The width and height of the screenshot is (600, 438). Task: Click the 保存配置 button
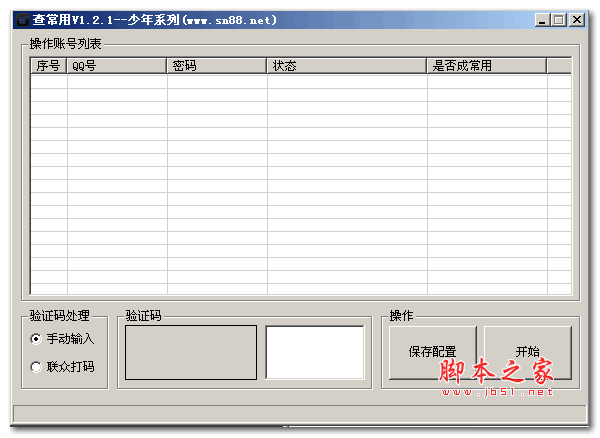[x=432, y=352]
